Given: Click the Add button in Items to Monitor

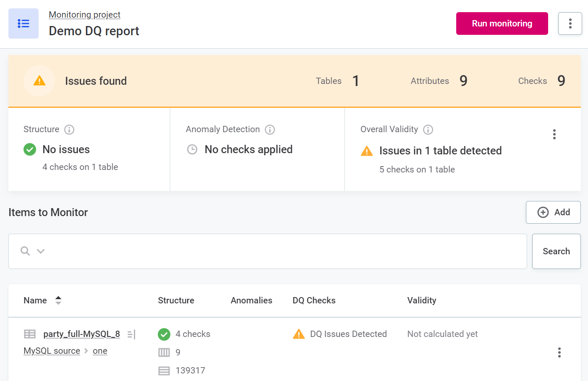Looking at the screenshot, I should [x=553, y=212].
